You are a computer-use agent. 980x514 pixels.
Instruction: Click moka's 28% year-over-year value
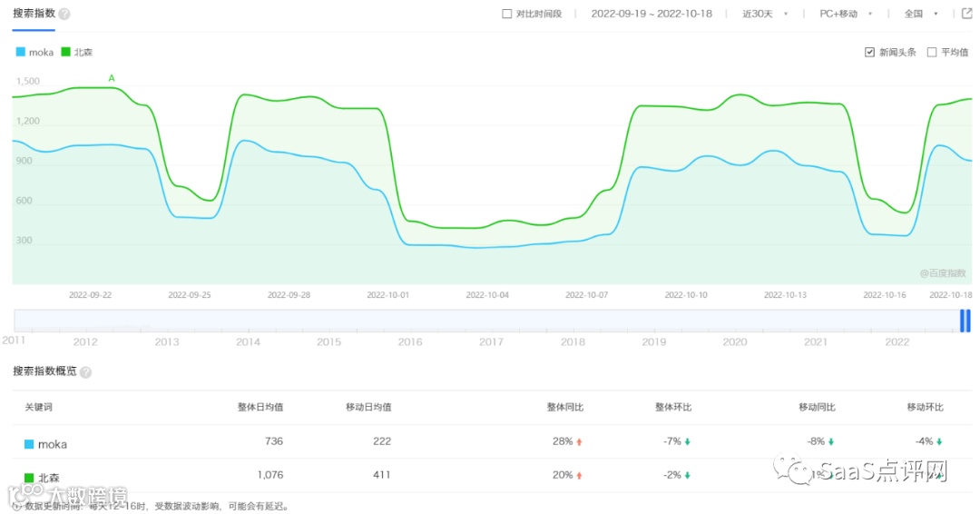click(x=563, y=441)
